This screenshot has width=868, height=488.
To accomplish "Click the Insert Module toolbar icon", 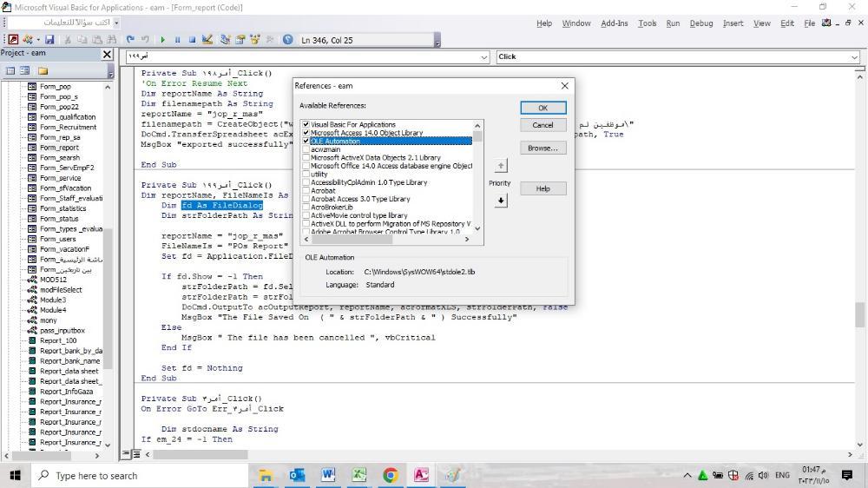I will coord(27,39).
